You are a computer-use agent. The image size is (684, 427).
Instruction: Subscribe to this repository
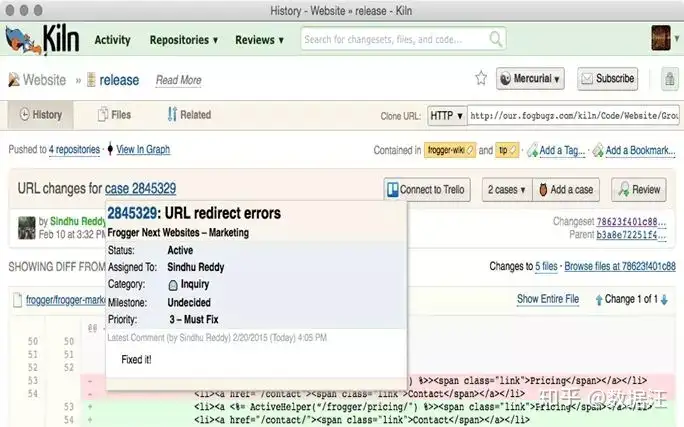(x=607, y=79)
